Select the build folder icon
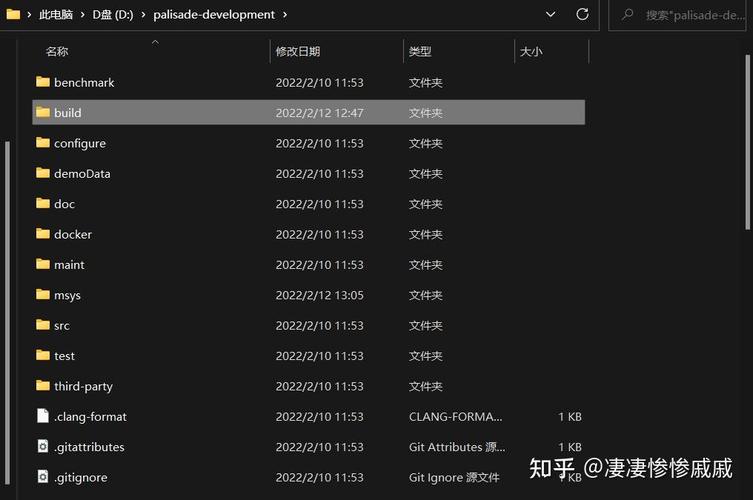The height and width of the screenshot is (500, 753). (x=43, y=112)
